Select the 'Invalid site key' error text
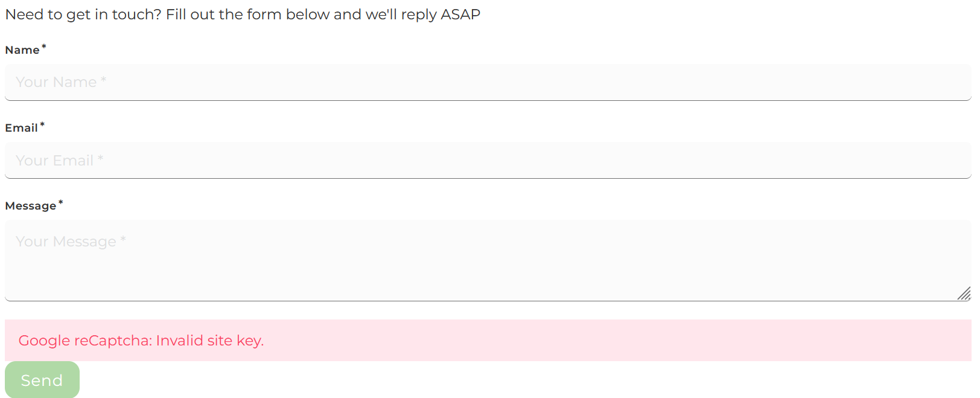 coord(209,341)
